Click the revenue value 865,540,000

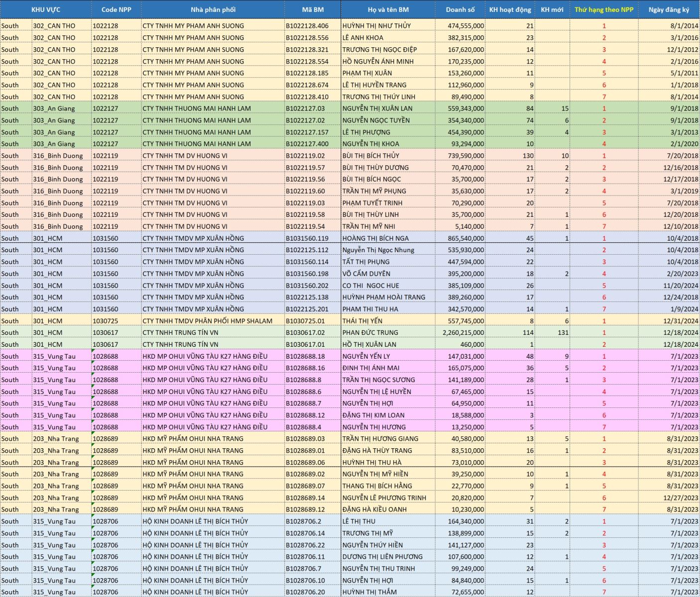[x=466, y=238]
